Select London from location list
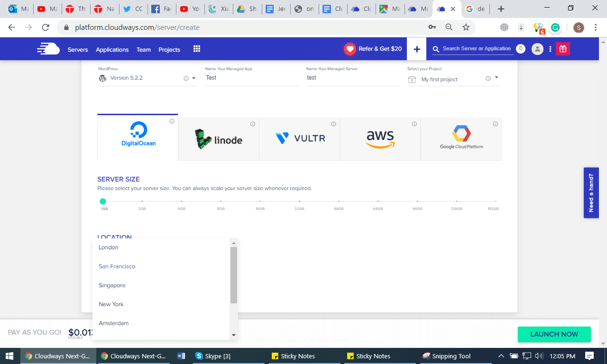Screen dimensions: 607x364 coord(162,247)
